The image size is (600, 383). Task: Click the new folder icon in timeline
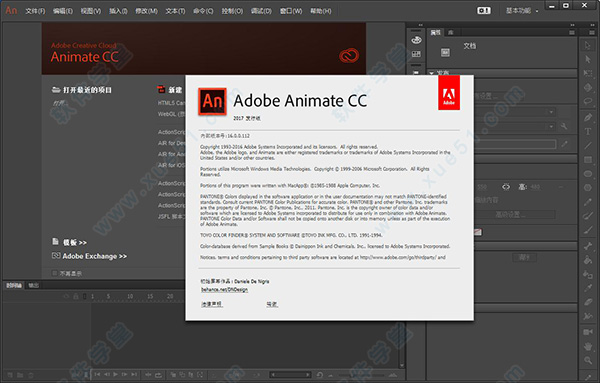[x=20, y=375]
